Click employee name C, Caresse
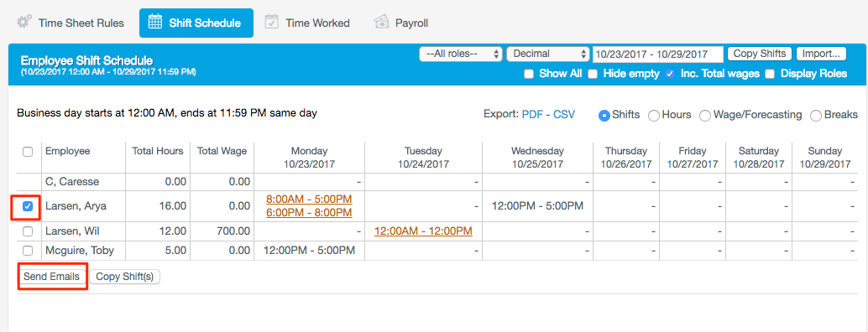The height and width of the screenshot is (332, 868). tap(71, 182)
